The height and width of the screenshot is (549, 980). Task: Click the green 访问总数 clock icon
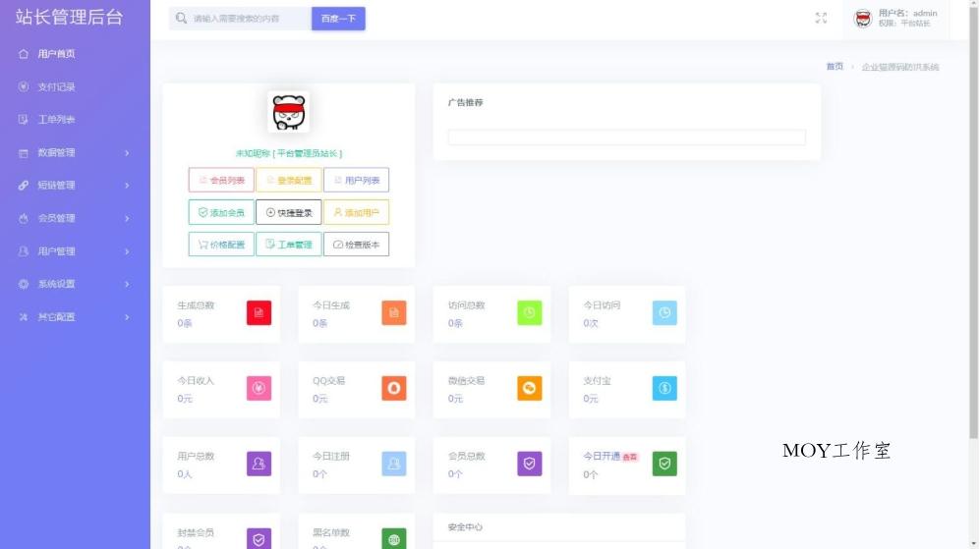[530, 313]
